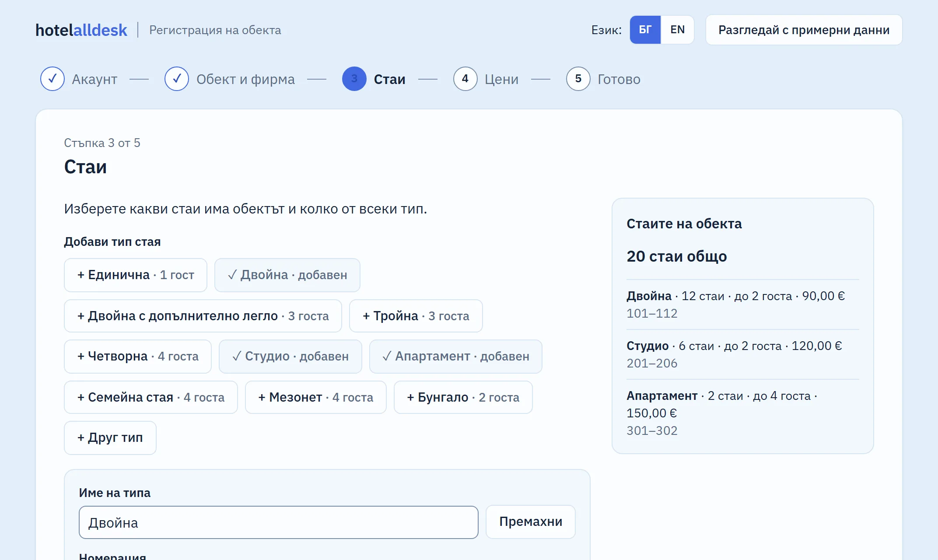
Task: Open Разгледай с примерни данни
Action: [804, 30]
